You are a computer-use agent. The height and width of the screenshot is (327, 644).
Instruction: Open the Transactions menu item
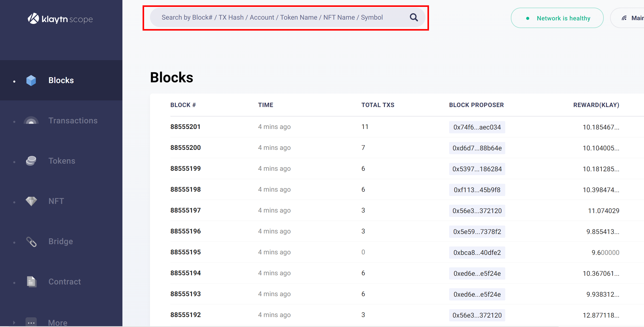point(73,121)
